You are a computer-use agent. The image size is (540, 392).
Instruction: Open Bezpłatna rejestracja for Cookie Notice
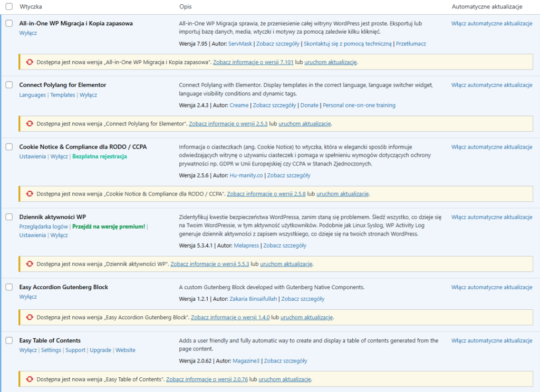[x=101, y=156]
